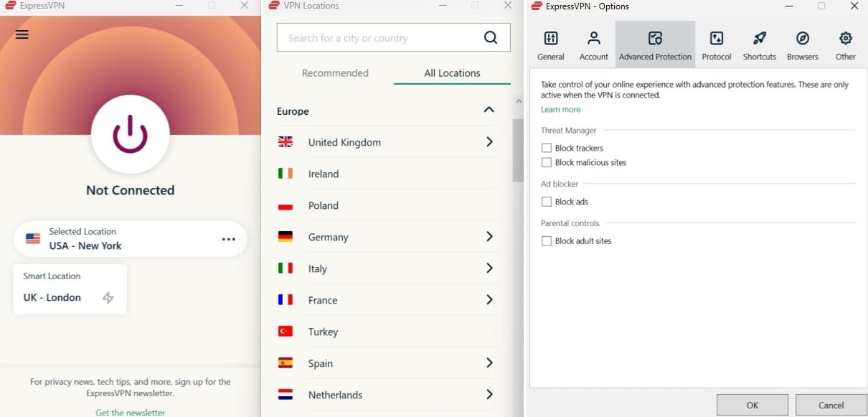Click the Threat Manager section label
868x417 pixels.
point(568,131)
